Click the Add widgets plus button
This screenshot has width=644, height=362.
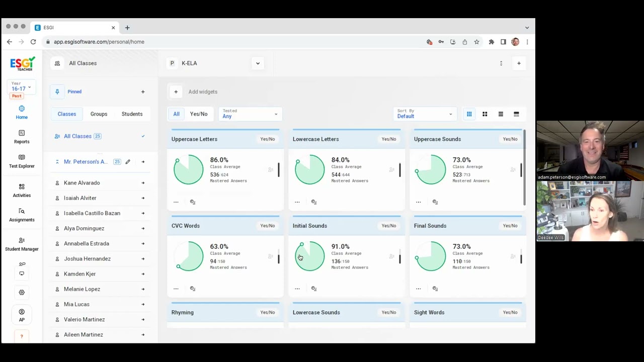pyautogui.click(x=176, y=92)
